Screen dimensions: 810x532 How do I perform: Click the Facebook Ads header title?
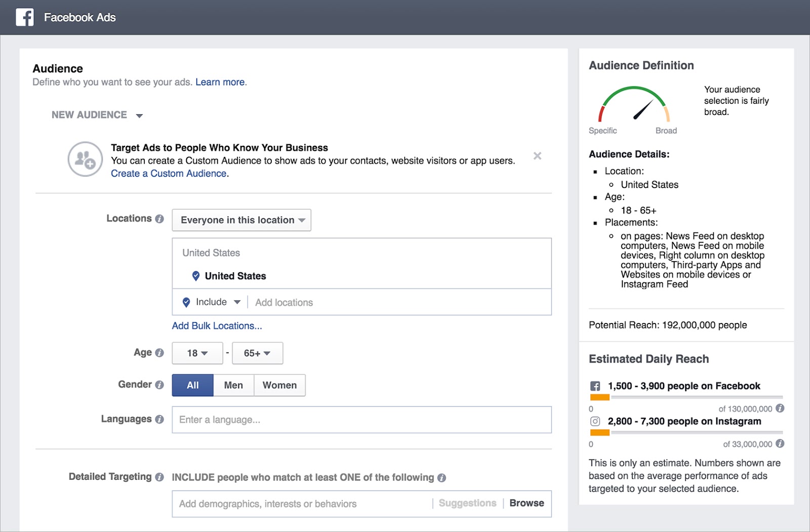tap(80, 17)
